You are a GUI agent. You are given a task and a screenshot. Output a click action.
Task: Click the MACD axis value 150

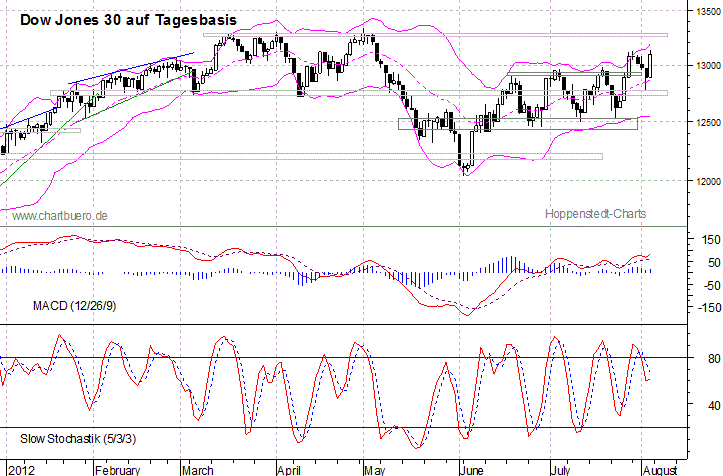click(x=711, y=239)
